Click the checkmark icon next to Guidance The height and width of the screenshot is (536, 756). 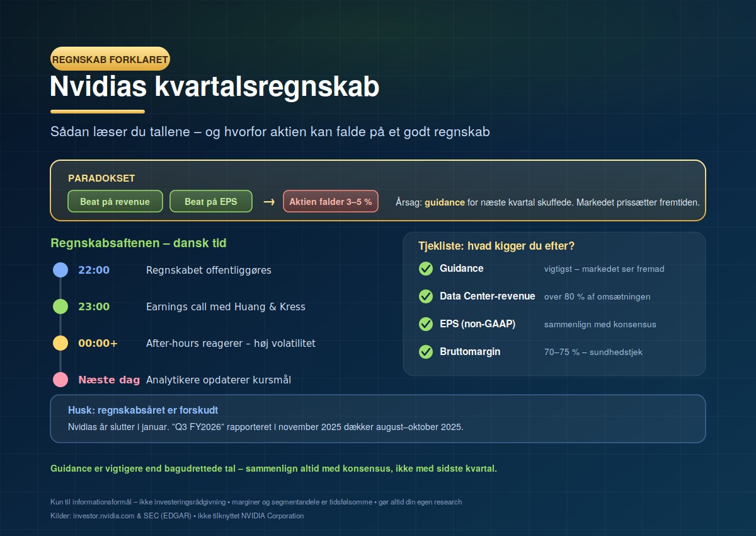[426, 269]
